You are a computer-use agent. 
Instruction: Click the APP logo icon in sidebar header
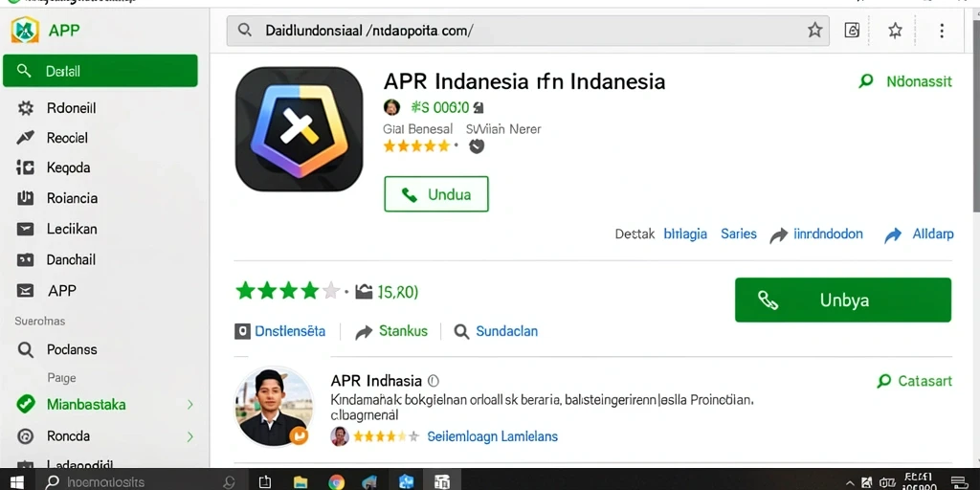25,30
